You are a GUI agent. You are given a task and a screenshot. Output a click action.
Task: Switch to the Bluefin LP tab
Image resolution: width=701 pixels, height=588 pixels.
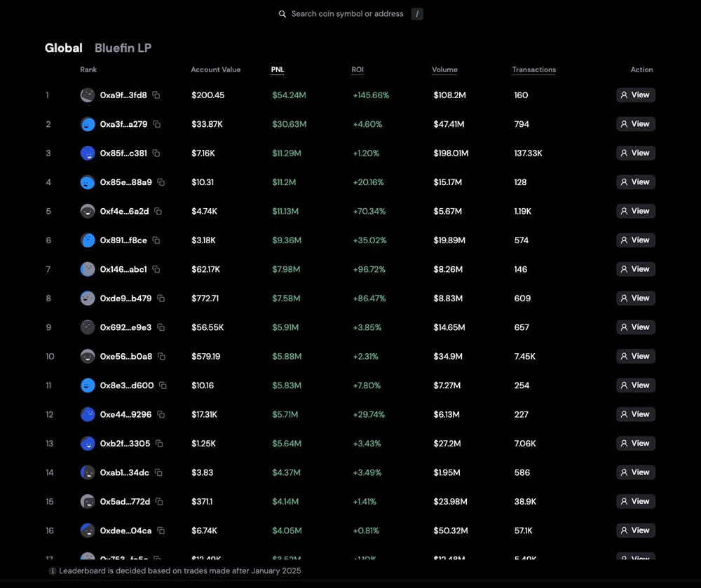coord(123,48)
